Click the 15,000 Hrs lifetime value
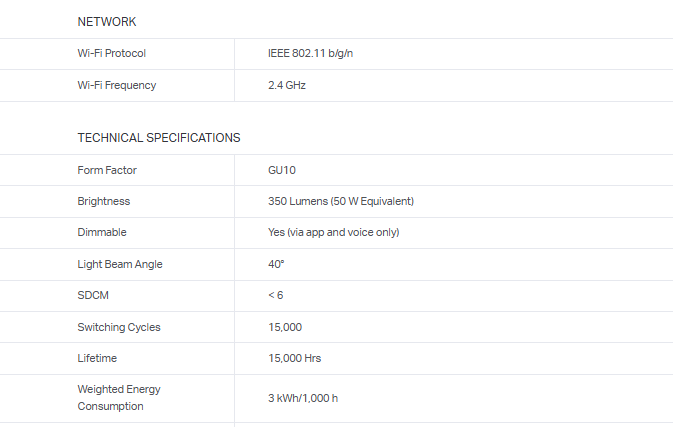Image resolution: width=676 pixels, height=427 pixels. coord(294,358)
